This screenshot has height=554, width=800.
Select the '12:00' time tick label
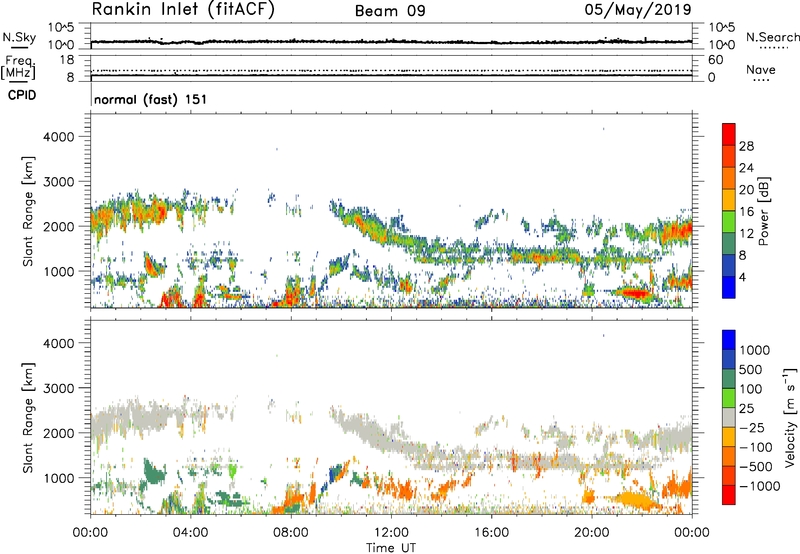391,533
